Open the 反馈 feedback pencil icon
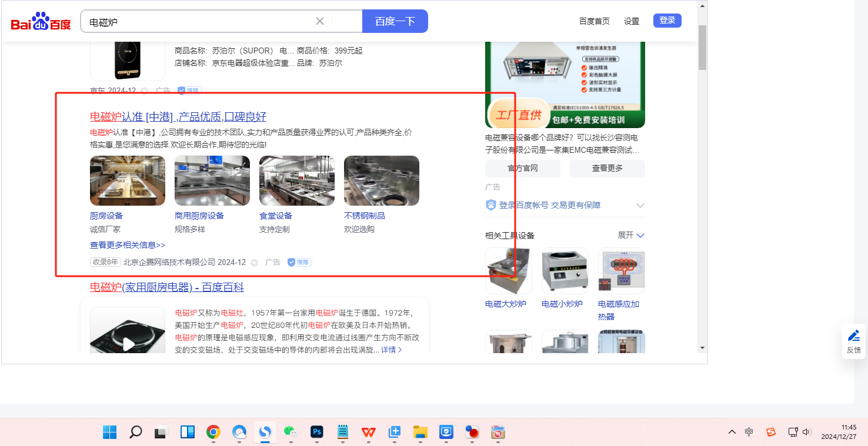This screenshot has width=868, height=446. (x=854, y=336)
